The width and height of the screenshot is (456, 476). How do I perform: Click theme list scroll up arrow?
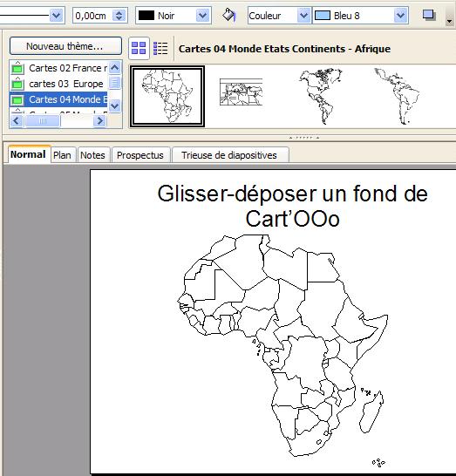point(115,67)
